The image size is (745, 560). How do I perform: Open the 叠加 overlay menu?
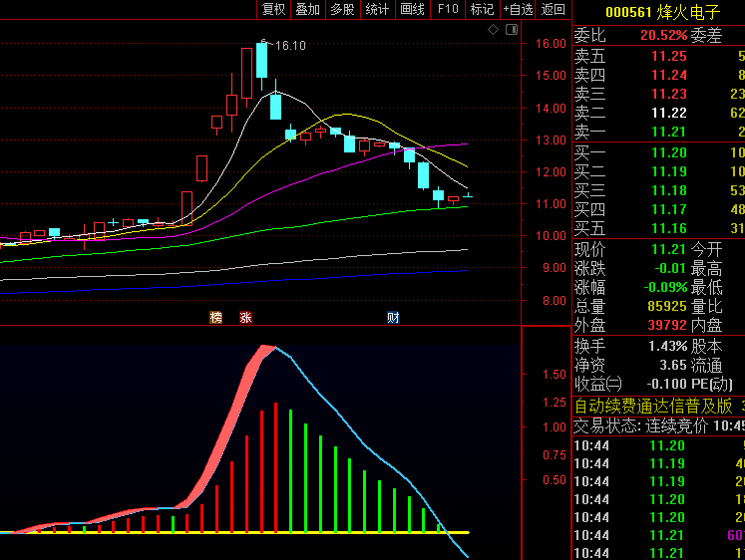tap(308, 9)
